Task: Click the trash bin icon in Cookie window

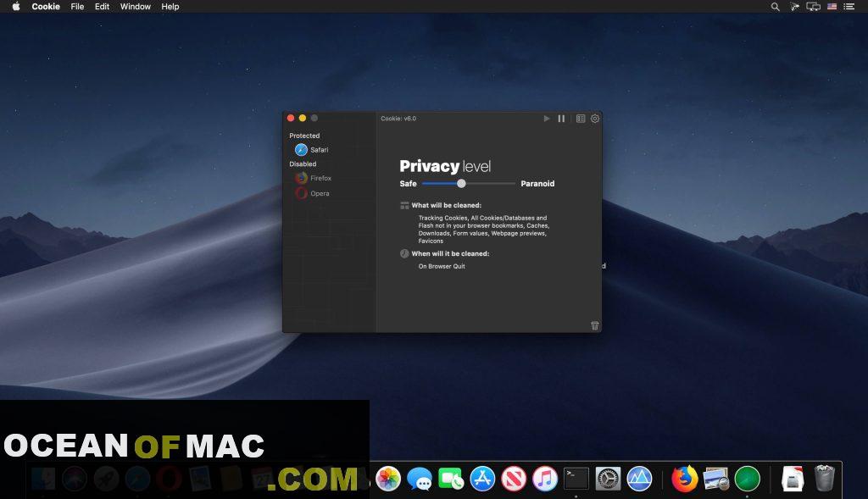Action: point(594,325)
